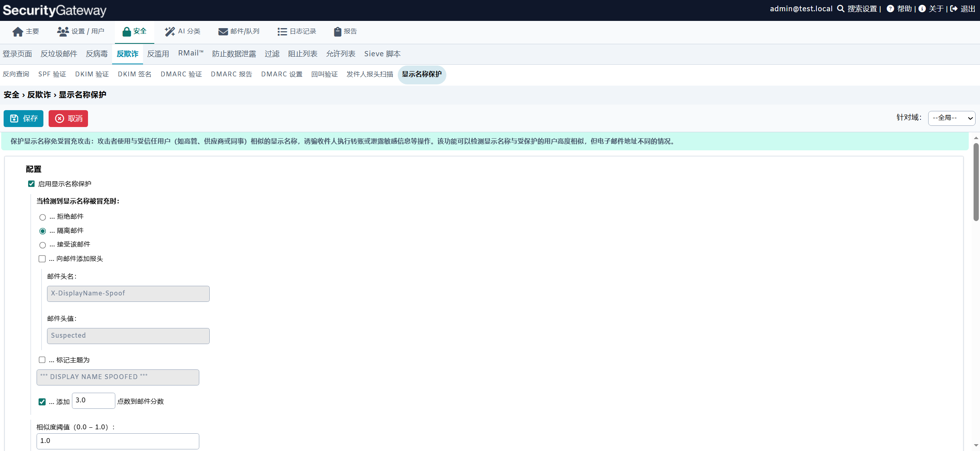Open the 针对域 全局 dropdown
The height and width of the screenshot is (451, 980).
[x=951, y=118]
